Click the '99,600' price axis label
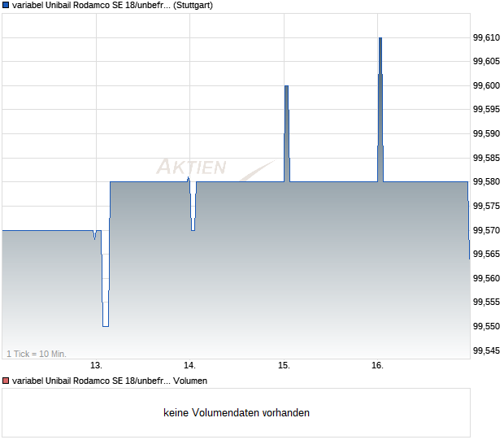 point(486,85)
